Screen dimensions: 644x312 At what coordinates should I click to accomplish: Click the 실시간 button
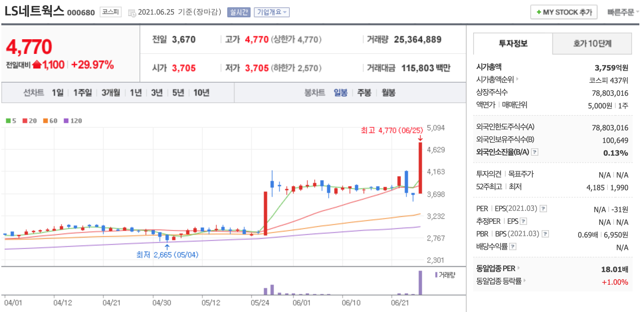pyautogui.click(x=239, y=12)
